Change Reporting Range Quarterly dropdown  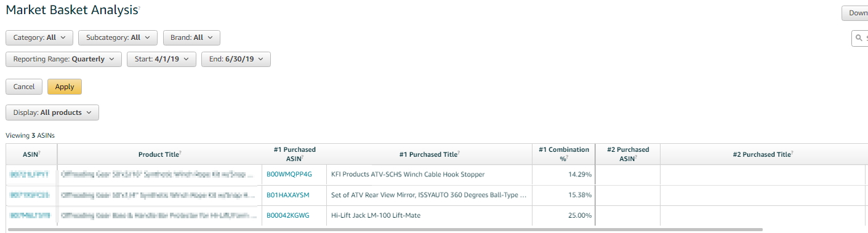pyautogui.click(x=63, y=60)
